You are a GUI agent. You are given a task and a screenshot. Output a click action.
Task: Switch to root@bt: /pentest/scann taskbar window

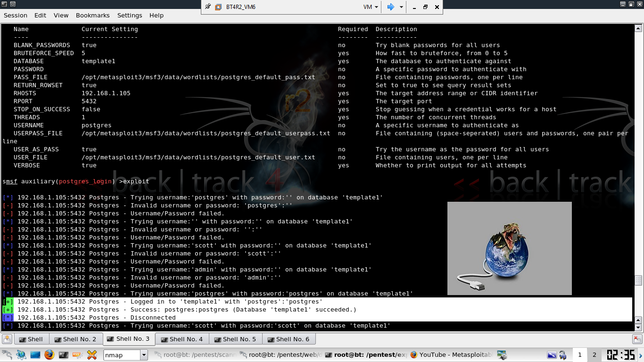195,354
